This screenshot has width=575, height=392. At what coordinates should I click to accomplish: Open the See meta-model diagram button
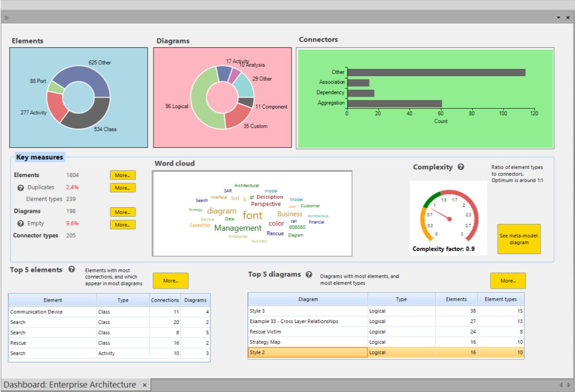[x=519, y=239]
